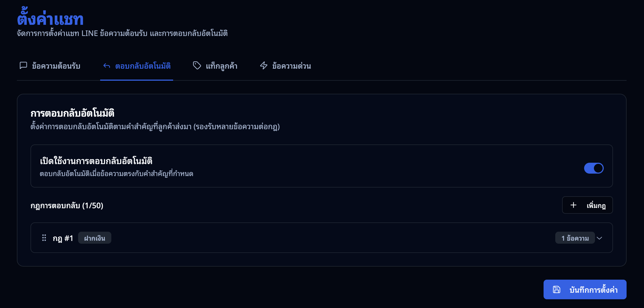Image resolution: width=644 pixels, height=308 pixels.
Task: Click the speech bubble icon for welcome message
Action: point(23,65)
